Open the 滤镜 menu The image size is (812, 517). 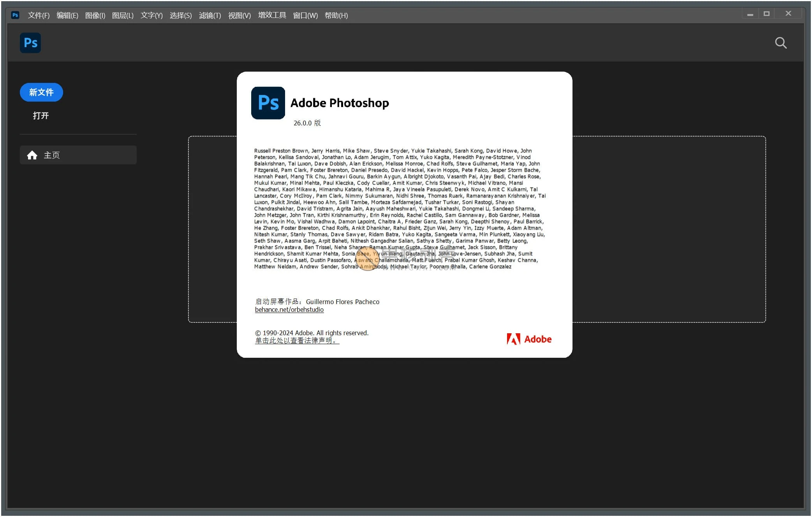[x=210, y=15]
